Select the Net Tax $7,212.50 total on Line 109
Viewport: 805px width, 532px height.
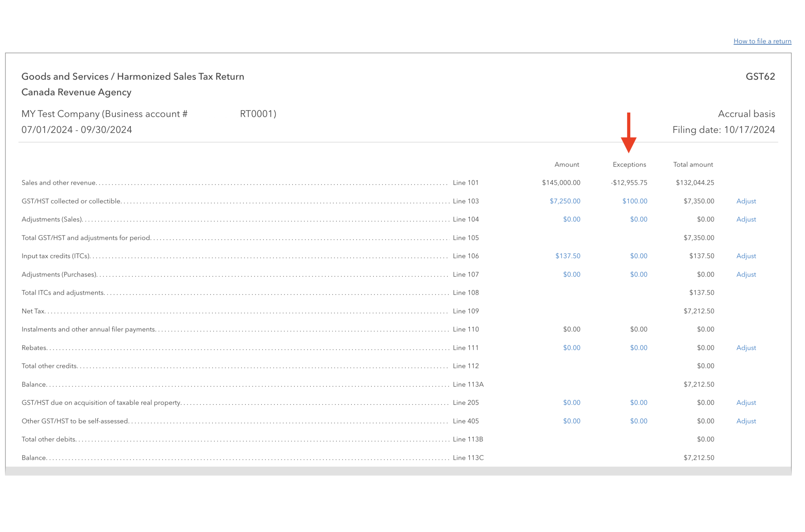pos(699,311)
